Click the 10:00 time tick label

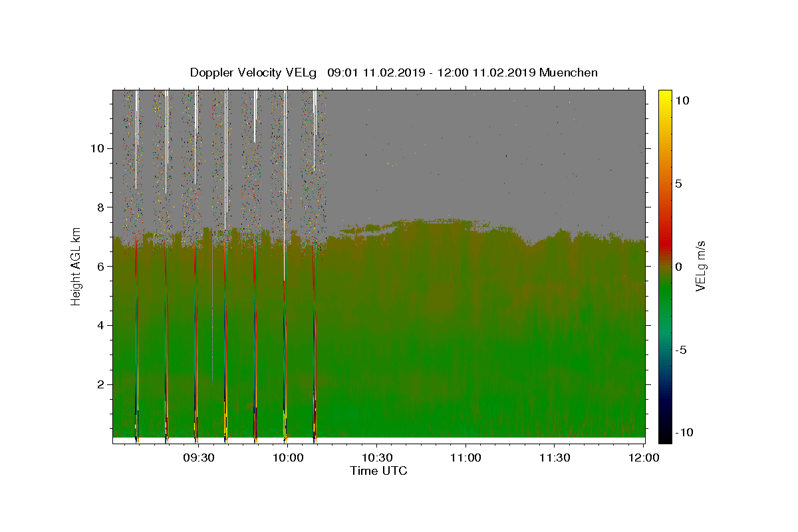(288, 458)
